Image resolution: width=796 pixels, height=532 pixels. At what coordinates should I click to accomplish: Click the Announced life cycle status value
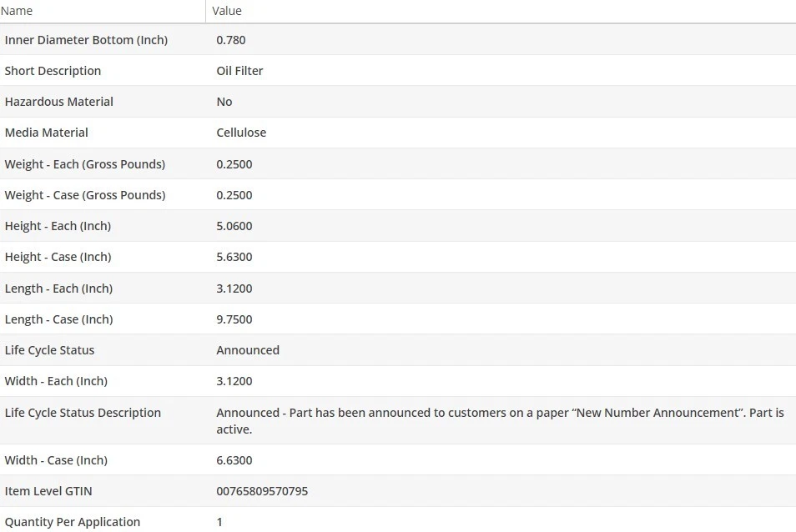coord(248,350)
